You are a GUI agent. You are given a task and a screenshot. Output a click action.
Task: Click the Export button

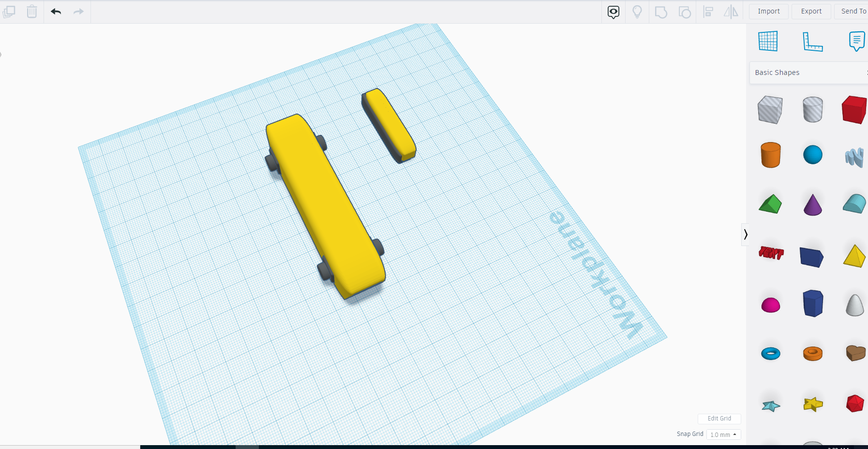[x=811, y=11]
